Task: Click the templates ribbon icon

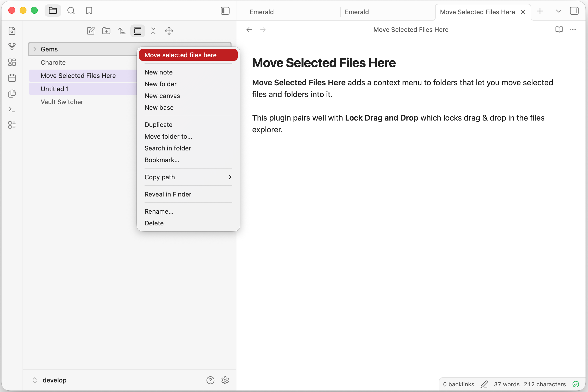Action: [12, 94]
